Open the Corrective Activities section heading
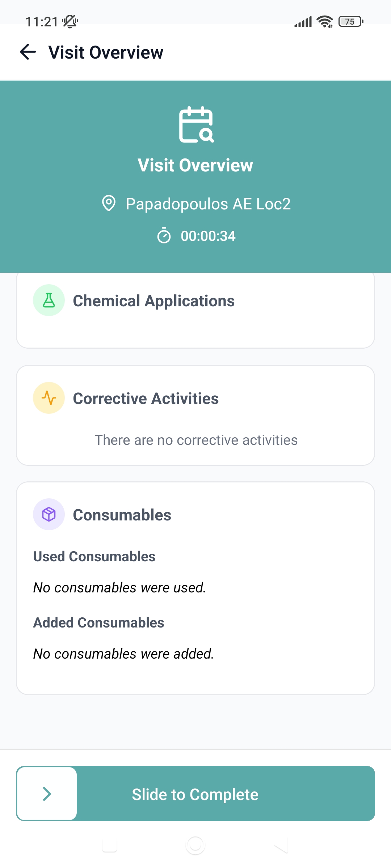391x868 pixels. (146, 399)
